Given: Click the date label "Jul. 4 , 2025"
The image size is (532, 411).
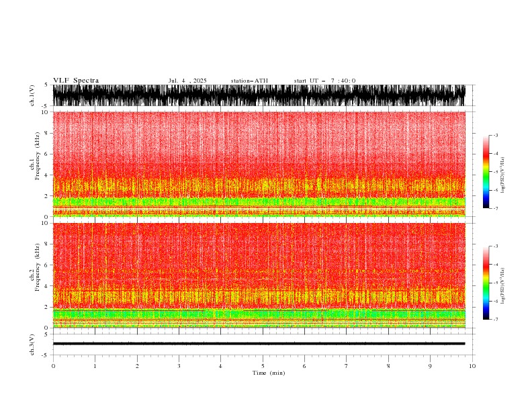Looking at the screenshot, I should tap(187, 81).
